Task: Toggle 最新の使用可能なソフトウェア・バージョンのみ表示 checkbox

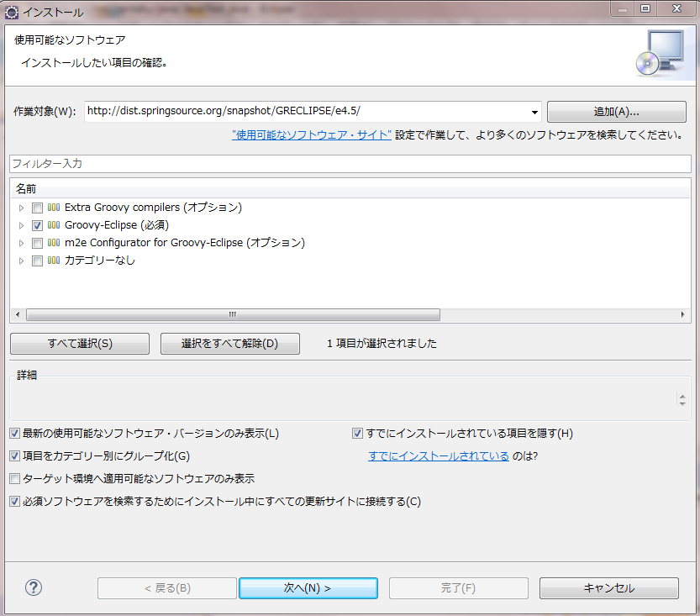Action: (x=15, y=433)
